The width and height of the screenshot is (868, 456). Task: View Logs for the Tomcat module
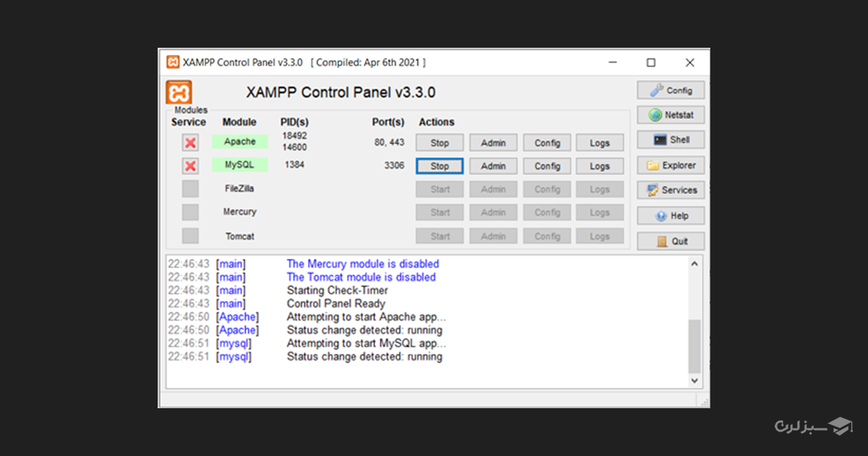[600, 235]
